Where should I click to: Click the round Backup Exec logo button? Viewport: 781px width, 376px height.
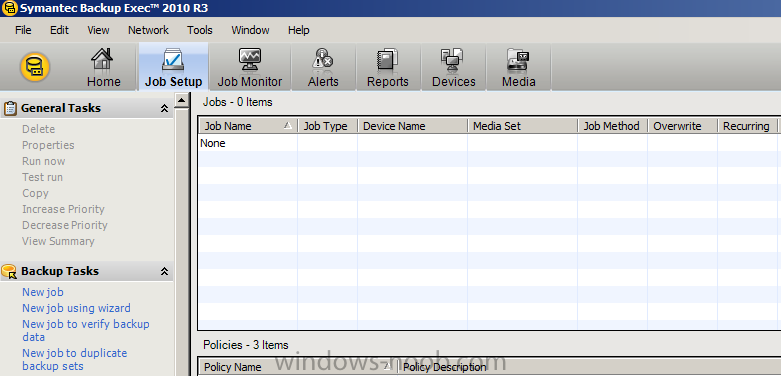click(x=35, y=66)
